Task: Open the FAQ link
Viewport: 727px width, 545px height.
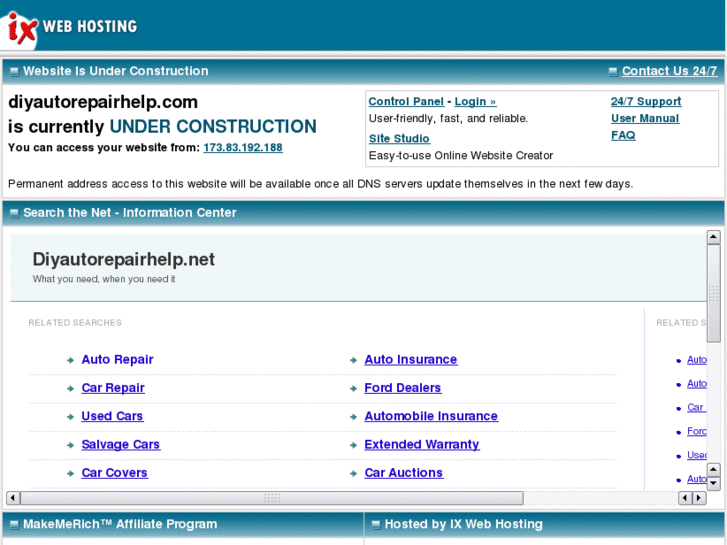Action: pos(623,135)
